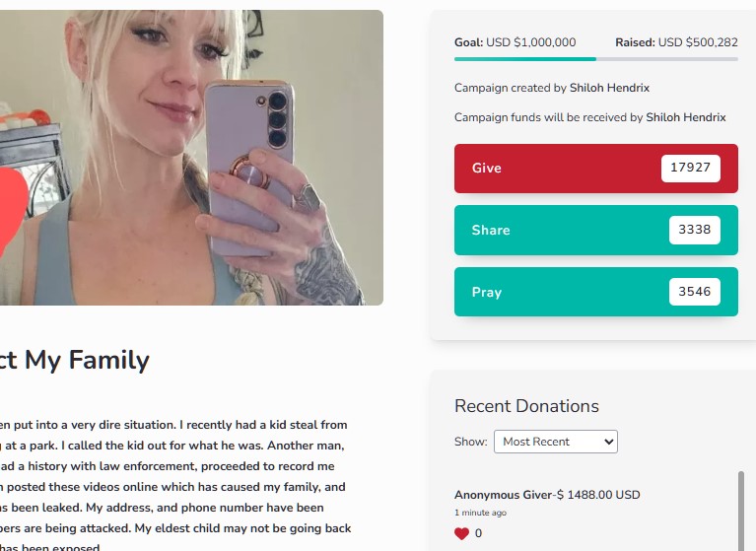Image resolution: width=756 pixels, height=551 pixels.
Task: Open the Most Recent sorting dropdown
Action: tap(556, 442)
